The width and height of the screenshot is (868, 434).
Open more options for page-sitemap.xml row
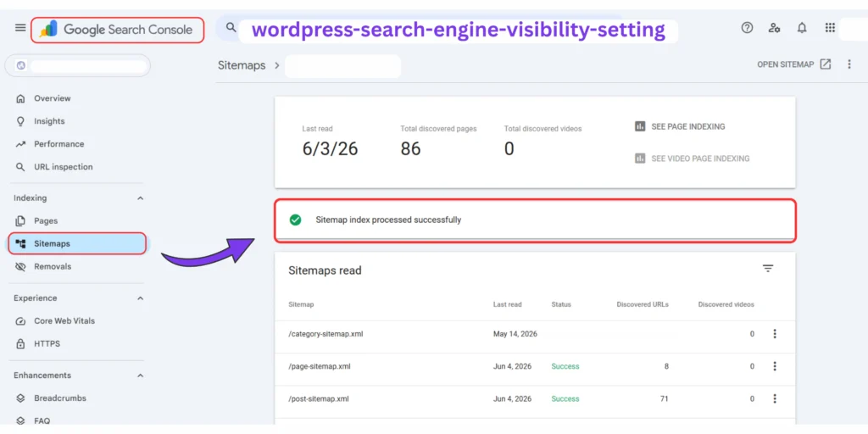click(775, 366)
